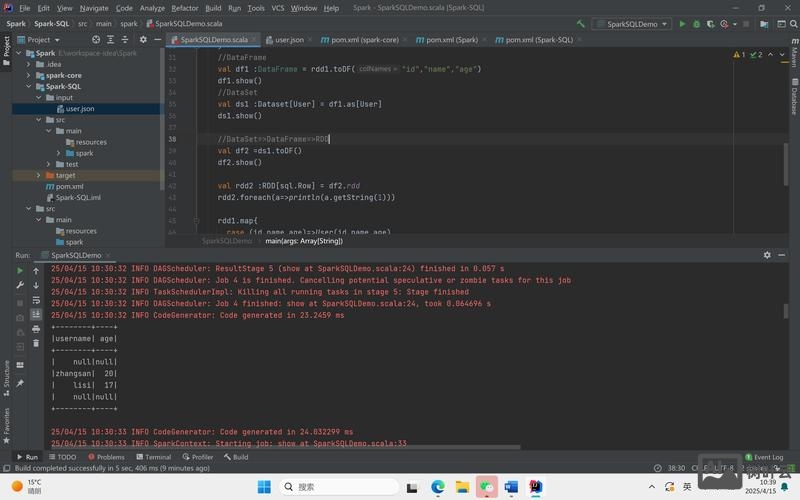The width and height of the screenshot is (800, 500).
Task: Rerun SparkSQLDemo in the Run panel
Action: pos(20,271)
